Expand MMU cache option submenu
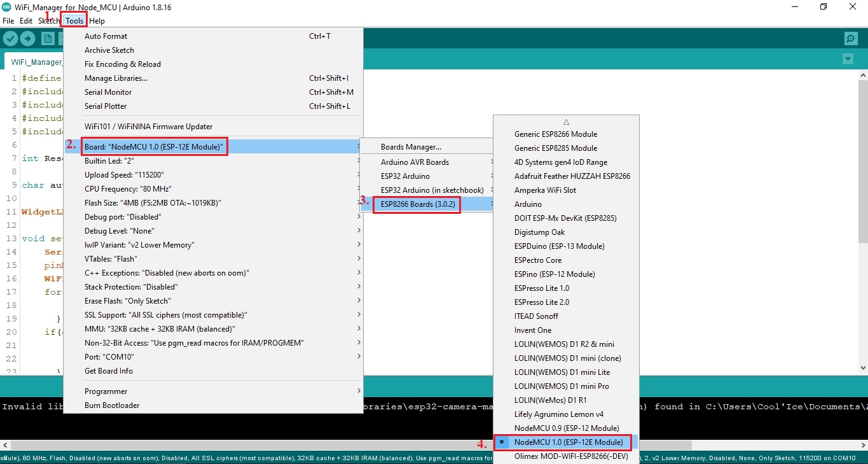 (x=214, y=329)
